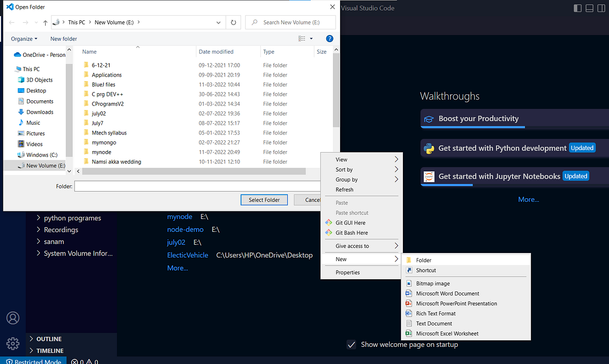Toggle Show welcome page on startup
Screen dimensions: 609x364
tap(351, 344)
